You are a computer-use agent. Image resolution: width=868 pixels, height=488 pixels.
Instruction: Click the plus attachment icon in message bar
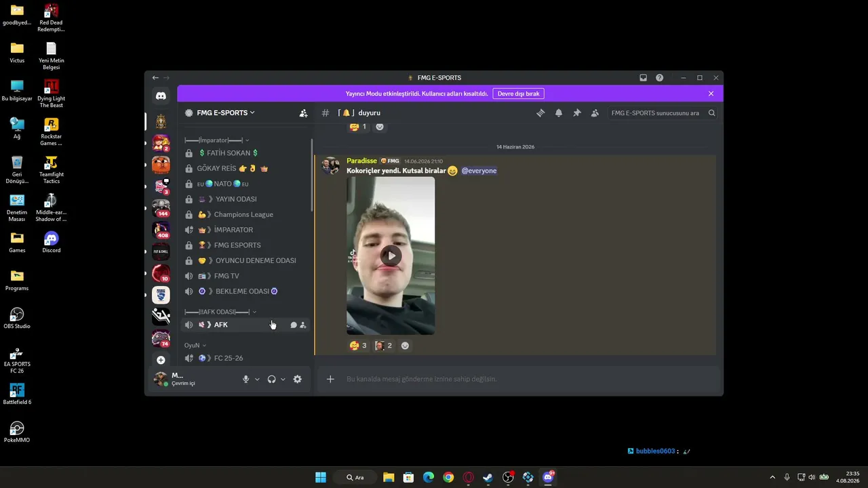[x=330, y=379]
